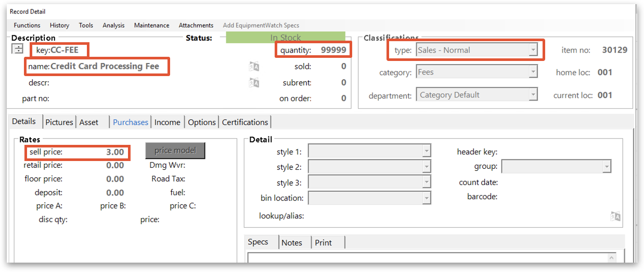Open the Maintenance menu

(x=151, y=25)
